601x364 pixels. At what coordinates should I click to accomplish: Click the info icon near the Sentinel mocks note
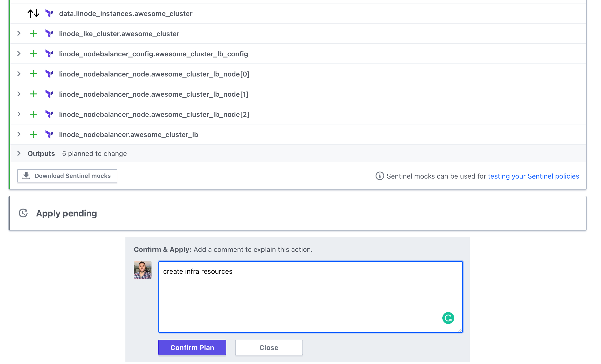pyautogui.click(x=379, y=176)
